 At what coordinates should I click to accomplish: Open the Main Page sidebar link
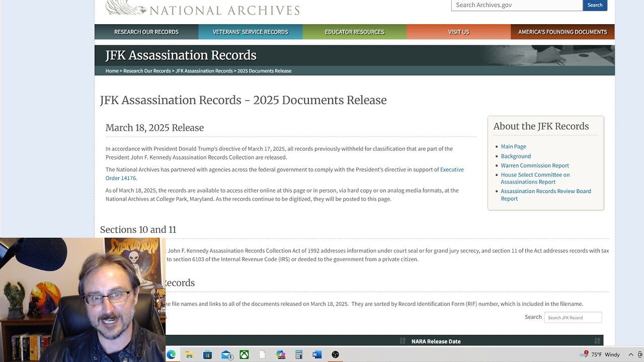(x=514, y=146)
